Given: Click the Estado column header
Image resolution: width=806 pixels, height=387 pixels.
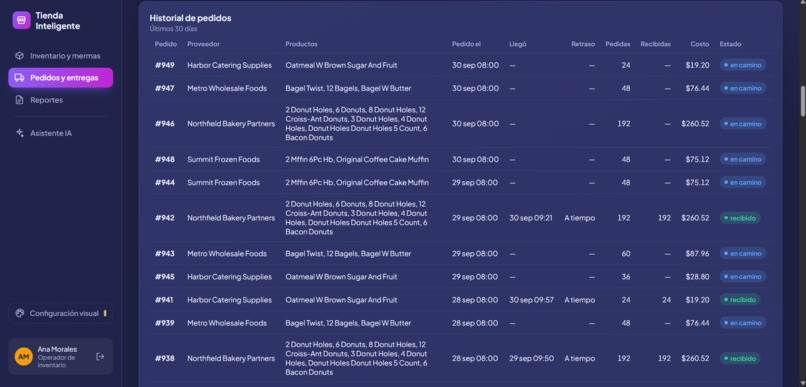Looking at the screenshot, I should pos(730,44).
